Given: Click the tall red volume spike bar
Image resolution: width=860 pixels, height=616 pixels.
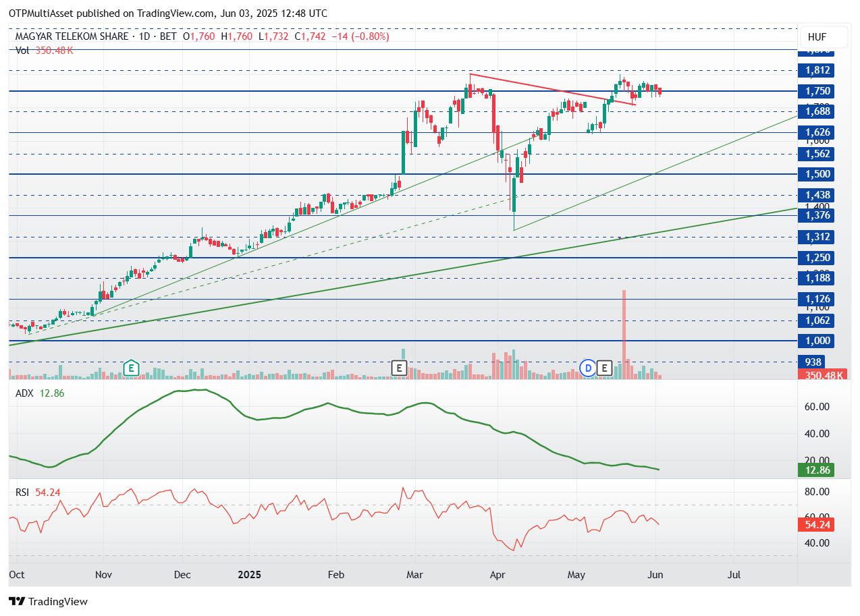Looking at the screenshot, I should (x=624, y=334).
